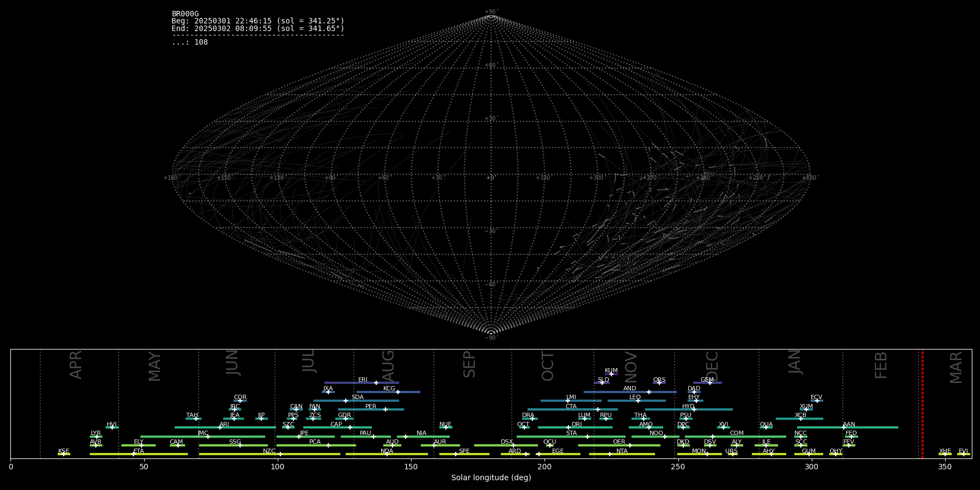Select the XCB shower label

point(800,415)
